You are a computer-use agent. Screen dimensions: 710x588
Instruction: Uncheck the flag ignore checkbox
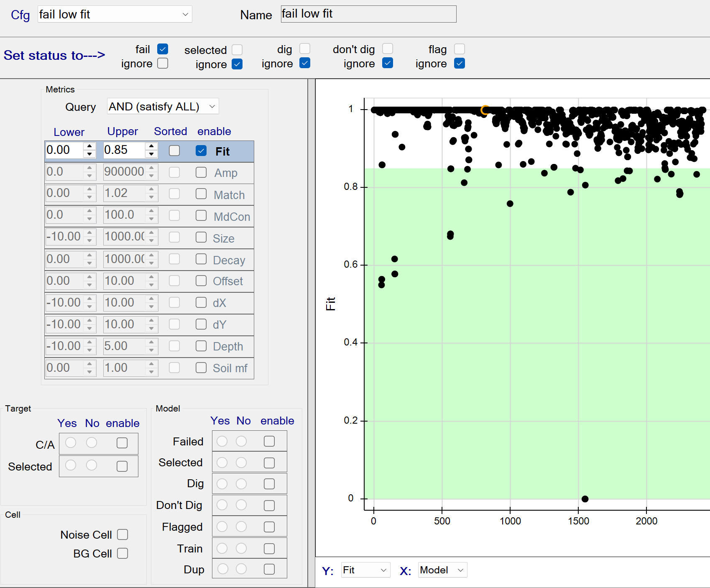coord(460,64)
